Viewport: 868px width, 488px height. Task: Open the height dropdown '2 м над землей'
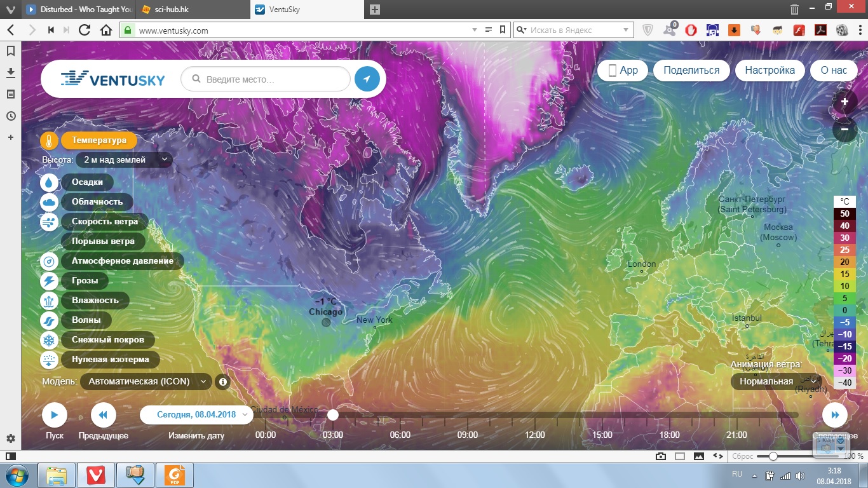pyautogui.click(x=125, y=160)
